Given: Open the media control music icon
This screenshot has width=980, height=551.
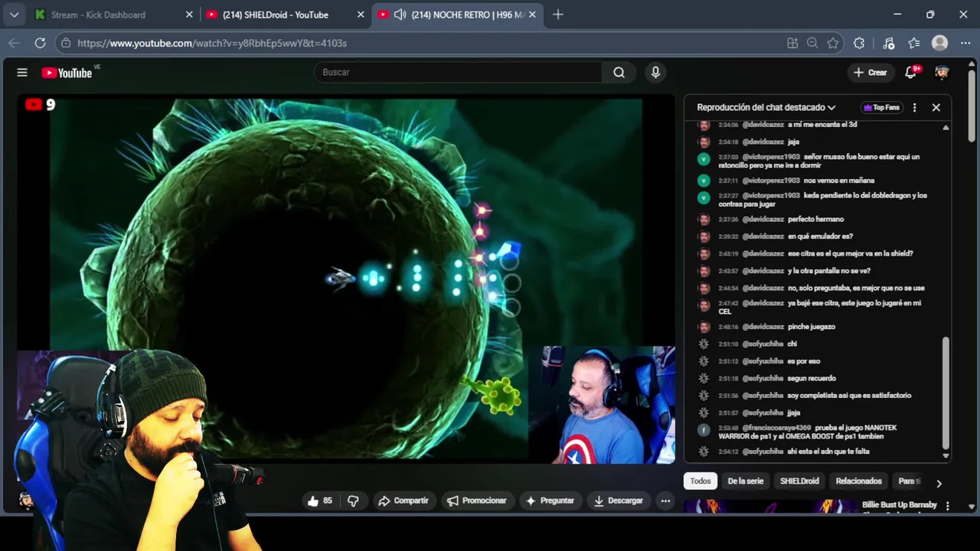Looking at the screenshot, I should (x=888, y=43).
